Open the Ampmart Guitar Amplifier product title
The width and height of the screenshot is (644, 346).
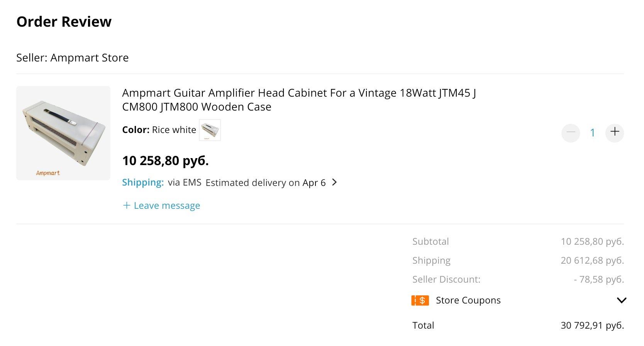[x=298, y=100]
